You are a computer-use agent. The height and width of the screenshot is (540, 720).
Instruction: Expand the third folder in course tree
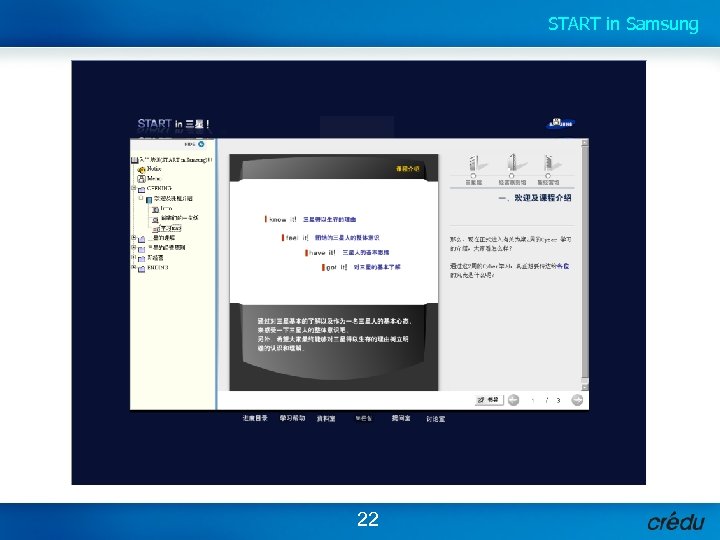134,248
